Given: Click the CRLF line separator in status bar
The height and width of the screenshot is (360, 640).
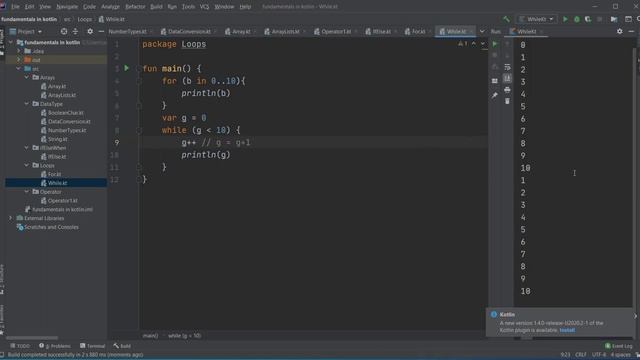Looking at the screenshot, I should coord(580,355).
